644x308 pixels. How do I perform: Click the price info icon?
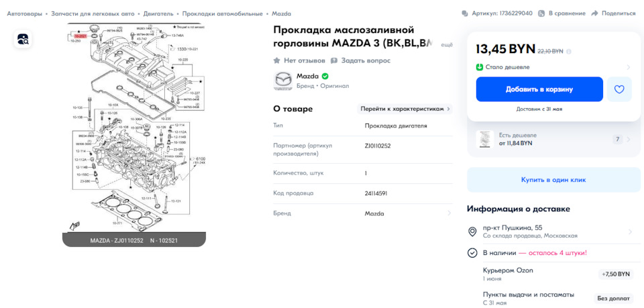pos(569,52)
